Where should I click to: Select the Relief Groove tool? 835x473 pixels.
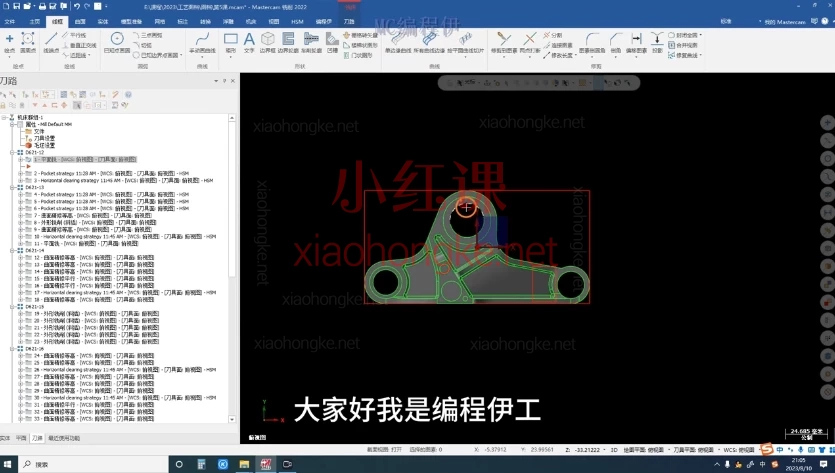332,43
